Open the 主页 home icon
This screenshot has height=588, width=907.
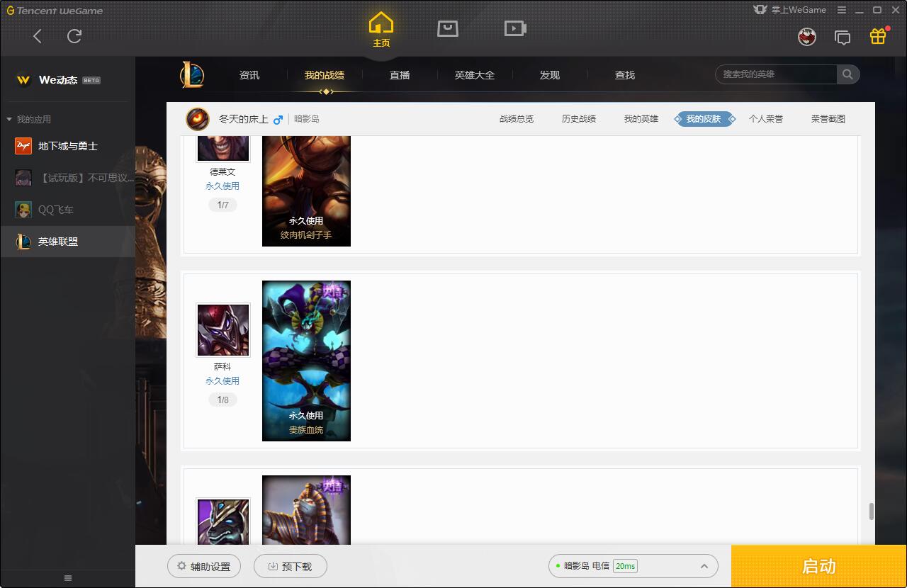[381, 30]
